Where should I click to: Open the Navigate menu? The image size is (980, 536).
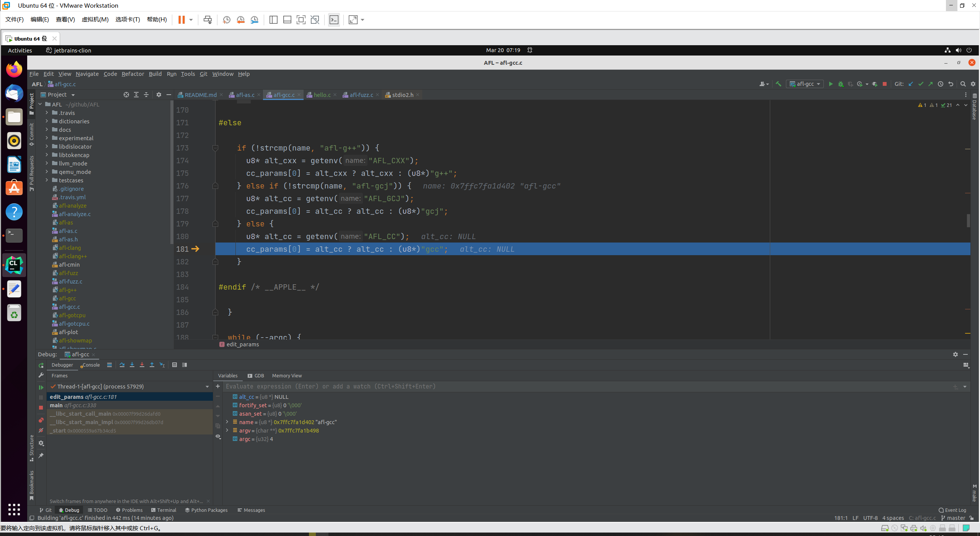pyautogui.click(x=87, y=74)
